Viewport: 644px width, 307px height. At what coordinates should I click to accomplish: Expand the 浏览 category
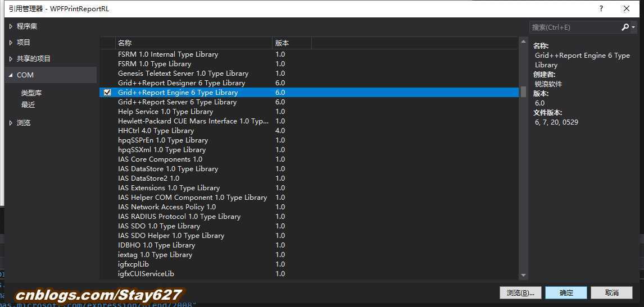[11, 123]
